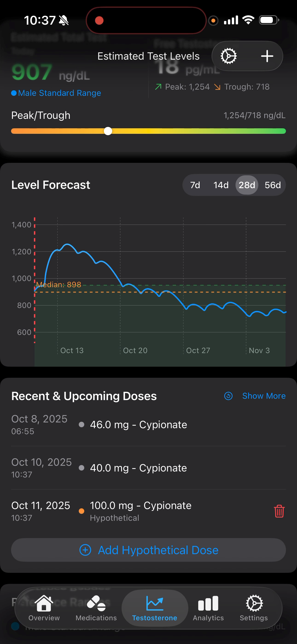Open the Overview home tab
297x644 pixels.
(44, 608)
